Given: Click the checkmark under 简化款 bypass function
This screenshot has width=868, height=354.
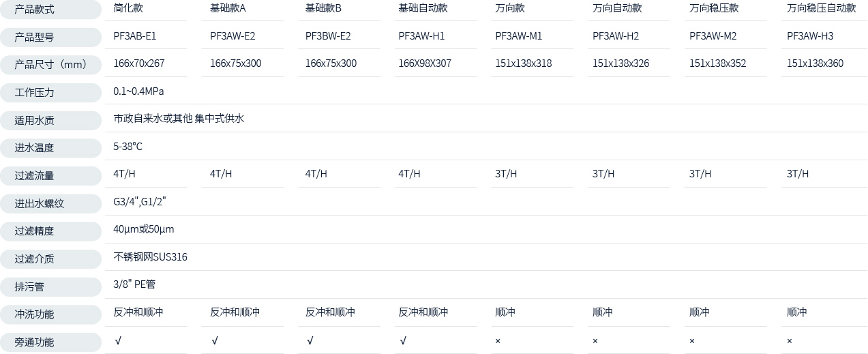Looking at the screenshot, I should click(x=118, y=340).
